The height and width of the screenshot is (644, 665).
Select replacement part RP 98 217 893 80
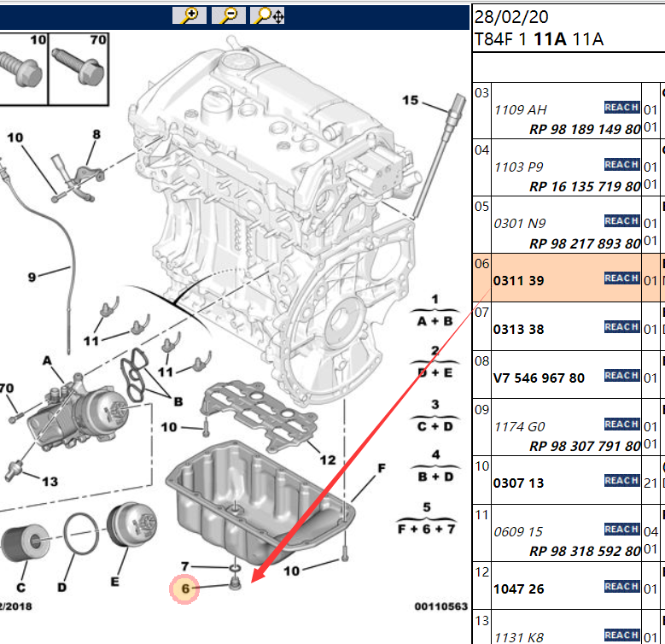tap(585, 243)
